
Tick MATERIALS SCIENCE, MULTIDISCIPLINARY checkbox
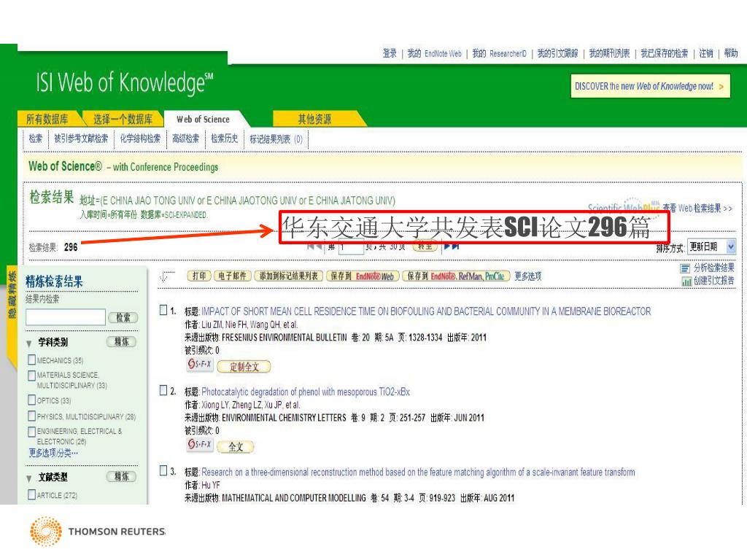(x=32, y=376)
